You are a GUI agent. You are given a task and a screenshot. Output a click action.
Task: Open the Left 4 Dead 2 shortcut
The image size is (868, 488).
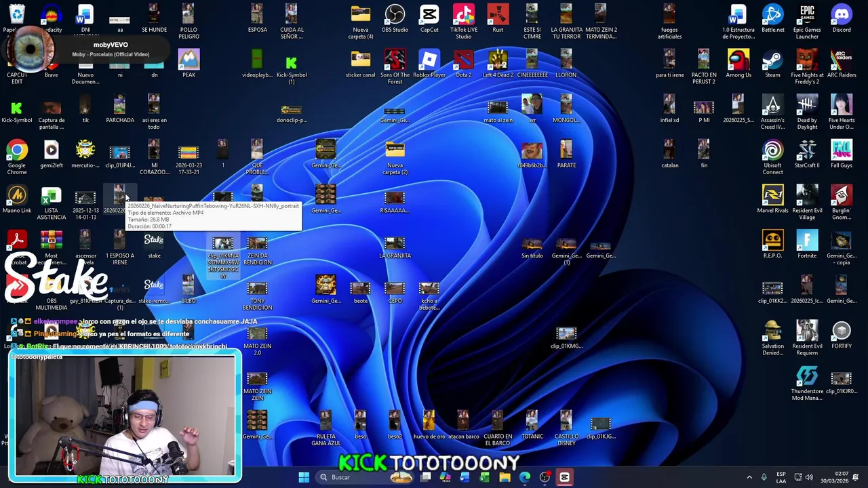tap(498, 64)
